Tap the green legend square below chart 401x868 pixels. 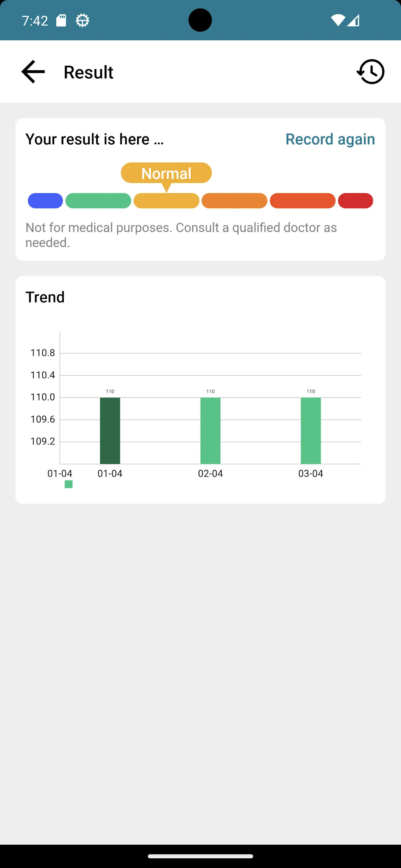coord(68,484)
